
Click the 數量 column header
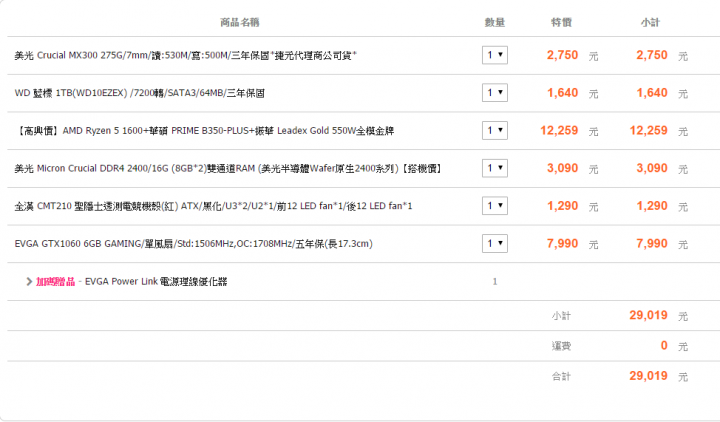click(x=495, y=23)
